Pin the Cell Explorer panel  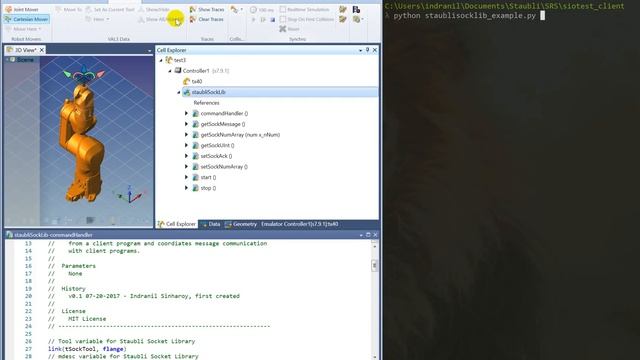(367, 50)
